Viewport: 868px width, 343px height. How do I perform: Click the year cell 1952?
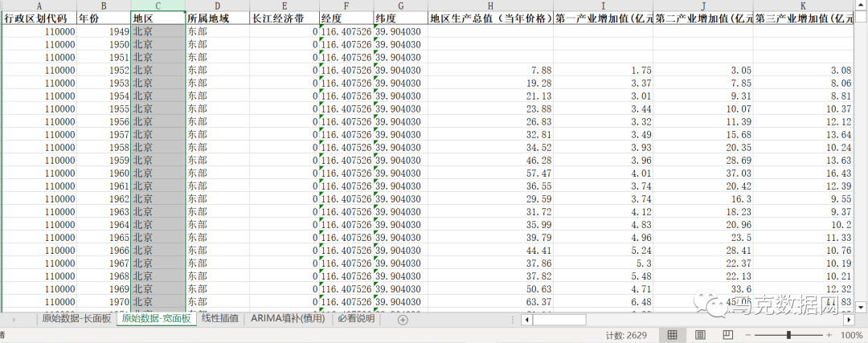pos(104,70)
